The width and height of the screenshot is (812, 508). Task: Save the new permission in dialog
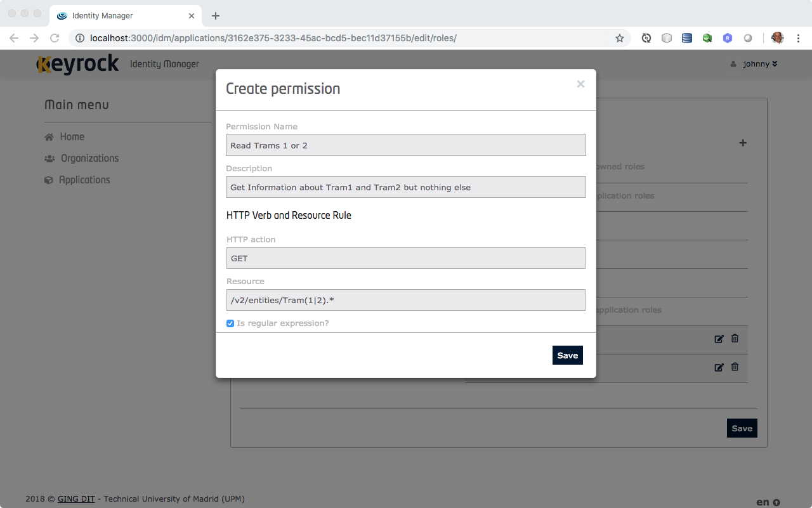click(568, 355)
